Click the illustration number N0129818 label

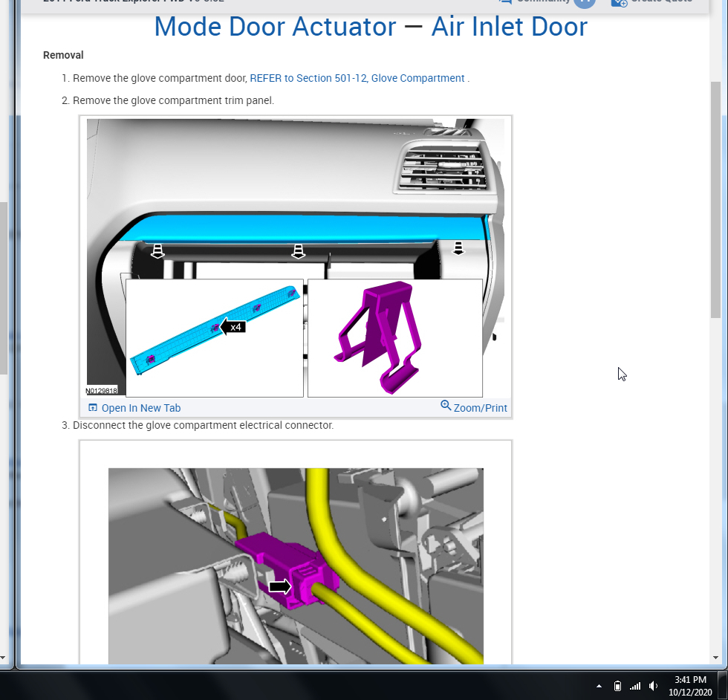pyautogui.click(x=102, y=391)
